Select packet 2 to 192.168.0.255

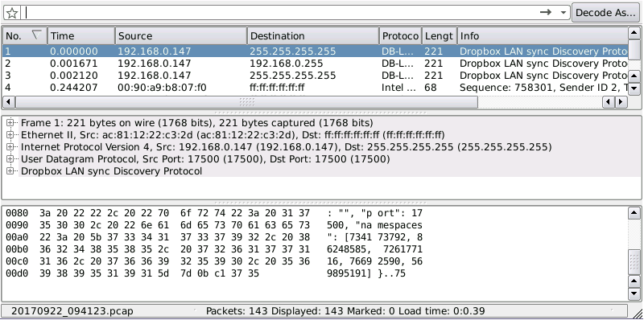pyautogui.click(x=315, y=64)
